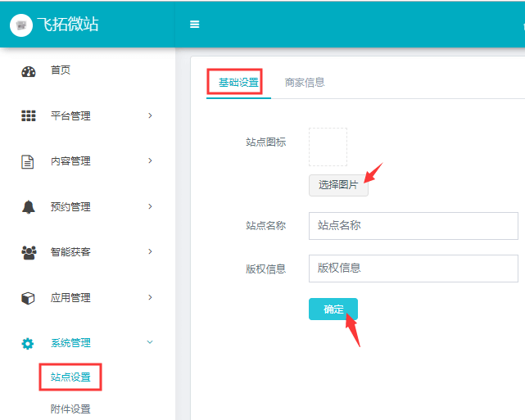Expand the 应用管理 chevron
The image size is (525, 420).
[x=150, y=297]
